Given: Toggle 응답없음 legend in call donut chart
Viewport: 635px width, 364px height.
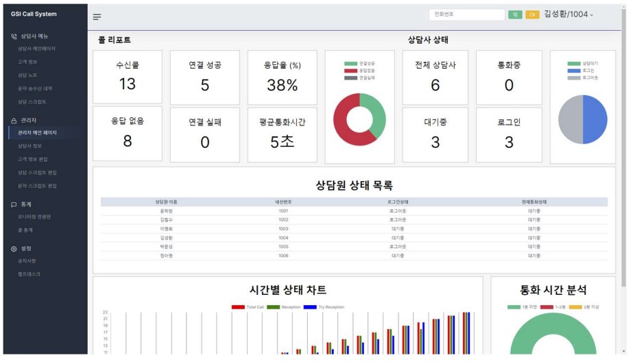Looking at the screenshot, I should [x=359, y=71].
